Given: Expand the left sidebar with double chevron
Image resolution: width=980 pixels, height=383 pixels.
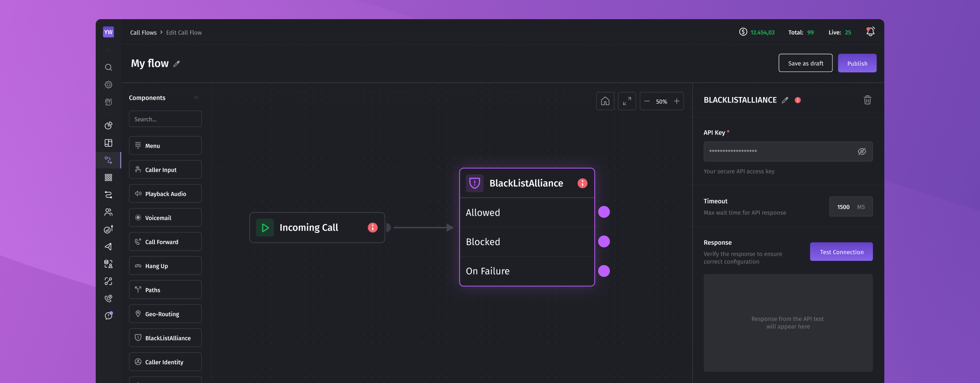Looking at the screenshot, I should (x=108, y=50).
